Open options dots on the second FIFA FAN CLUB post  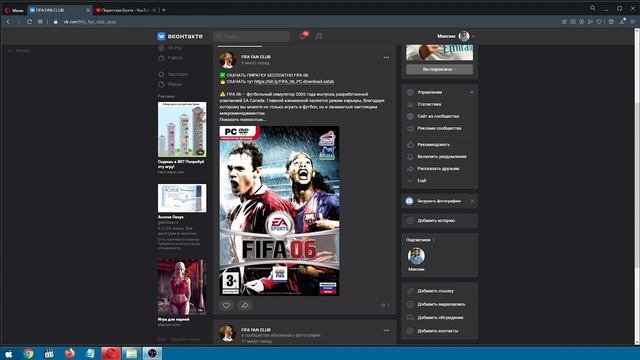[x=386, y=331]
